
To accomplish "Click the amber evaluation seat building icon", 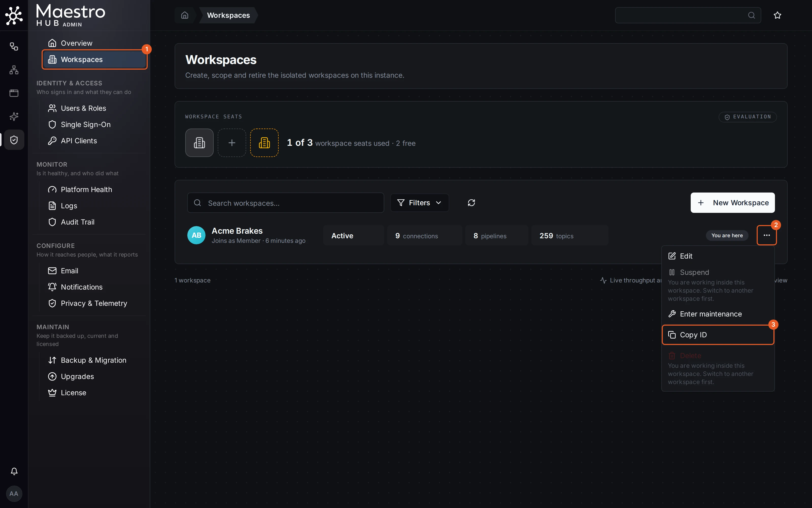I will 264,143.
